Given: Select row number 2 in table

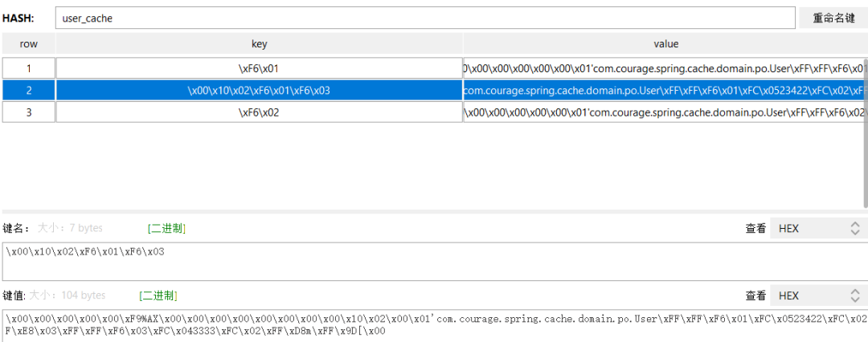Looking at the screenshot, I should tap(28, 91).
